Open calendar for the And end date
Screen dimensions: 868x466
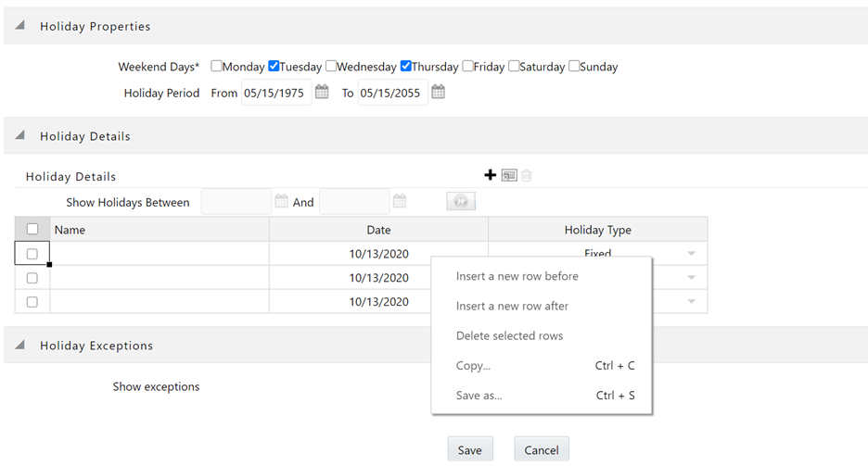coord(399,201)
